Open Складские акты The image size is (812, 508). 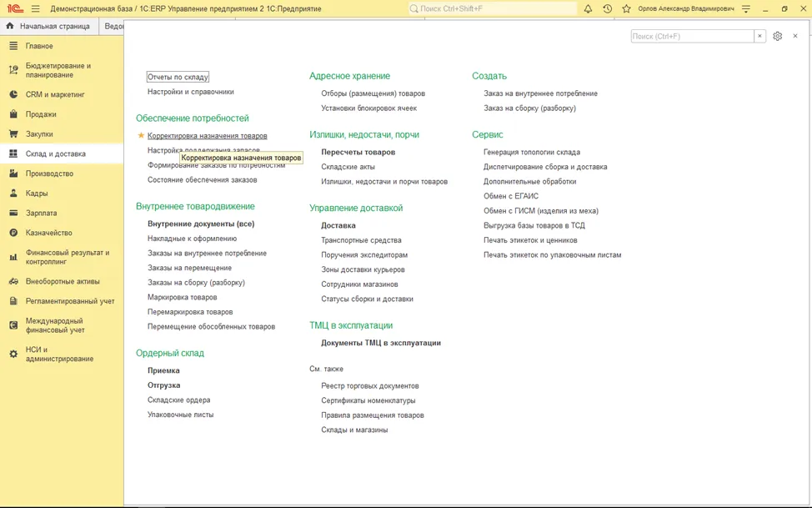348,167
